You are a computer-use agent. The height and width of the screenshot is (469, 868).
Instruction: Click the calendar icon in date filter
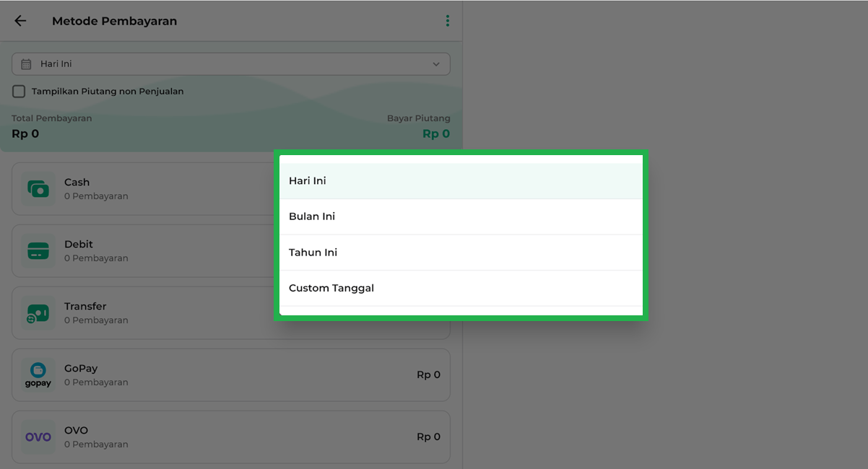click(26, 64)
